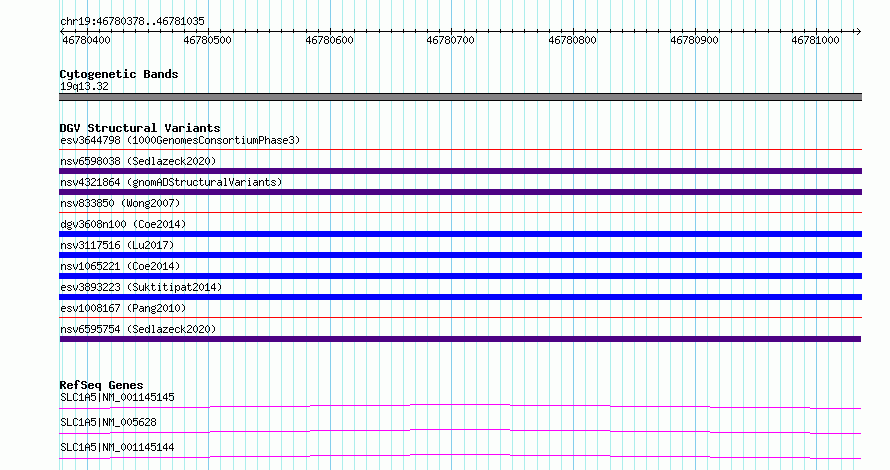Click the esv3644798 1000GenomesConsortiumPhase3 variant label

(x=180, y=140)
